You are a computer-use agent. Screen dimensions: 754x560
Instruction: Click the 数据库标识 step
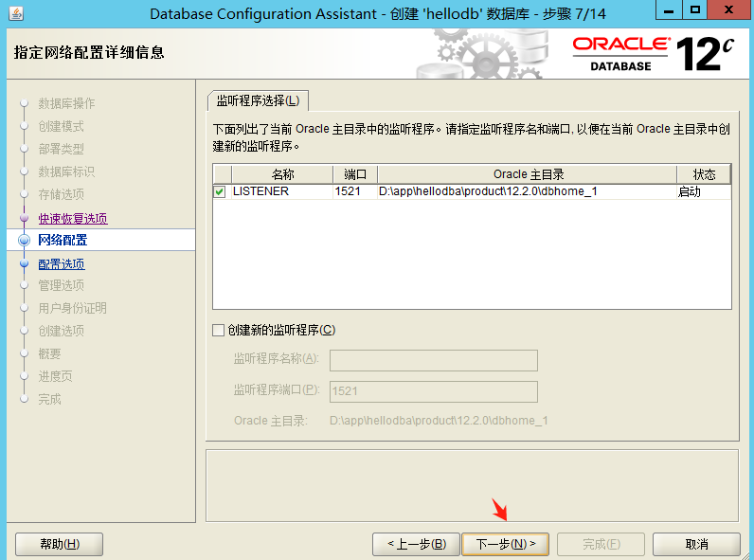66,172
